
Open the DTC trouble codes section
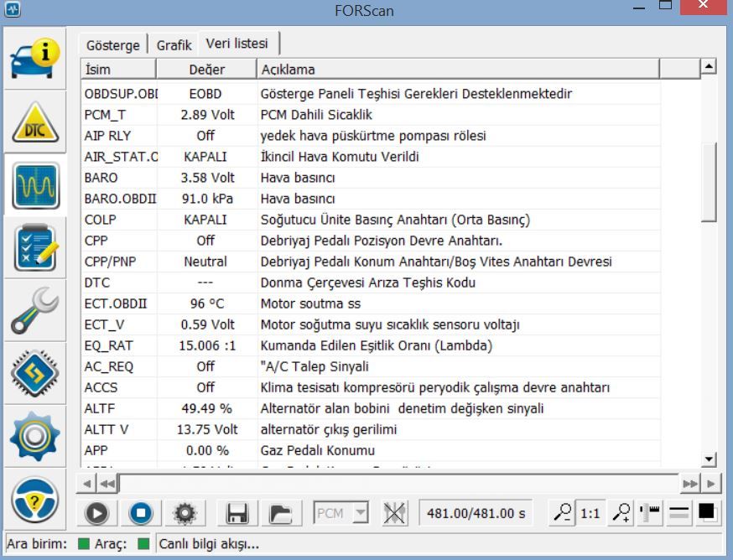click(35, 122)
